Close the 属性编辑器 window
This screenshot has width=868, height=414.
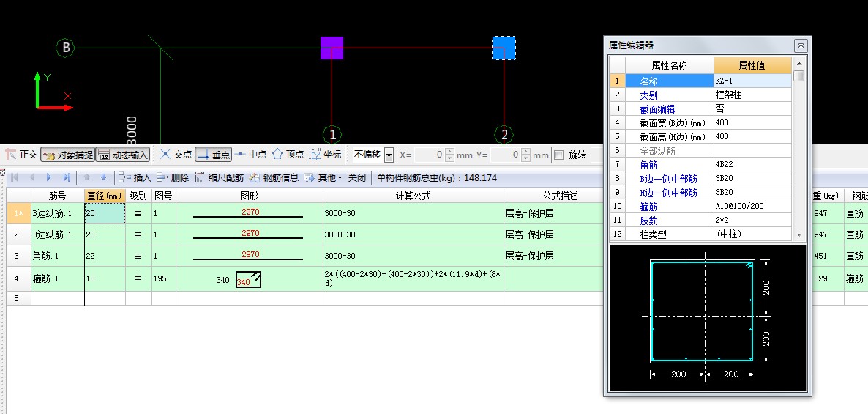pyautogui.click(x=801, y=45)
